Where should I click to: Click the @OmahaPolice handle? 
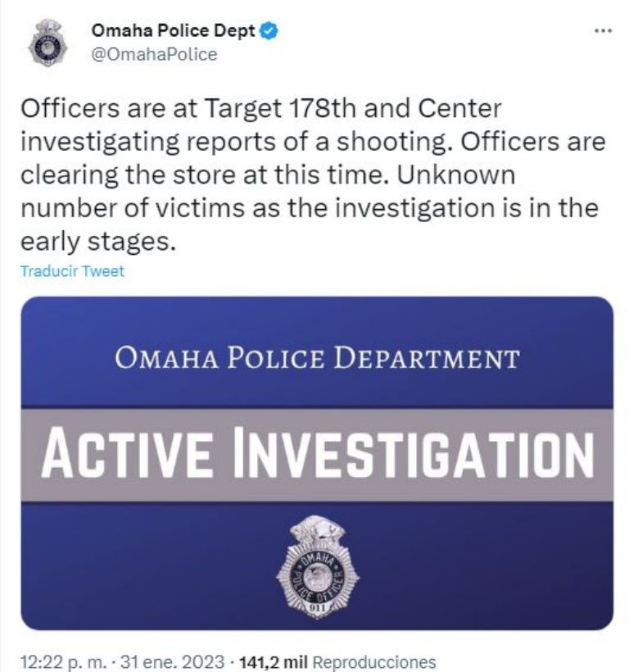154,54
